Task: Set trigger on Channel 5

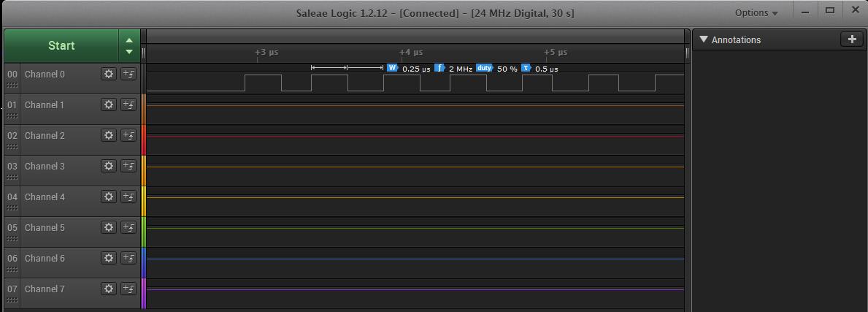Action: [128, 227]
